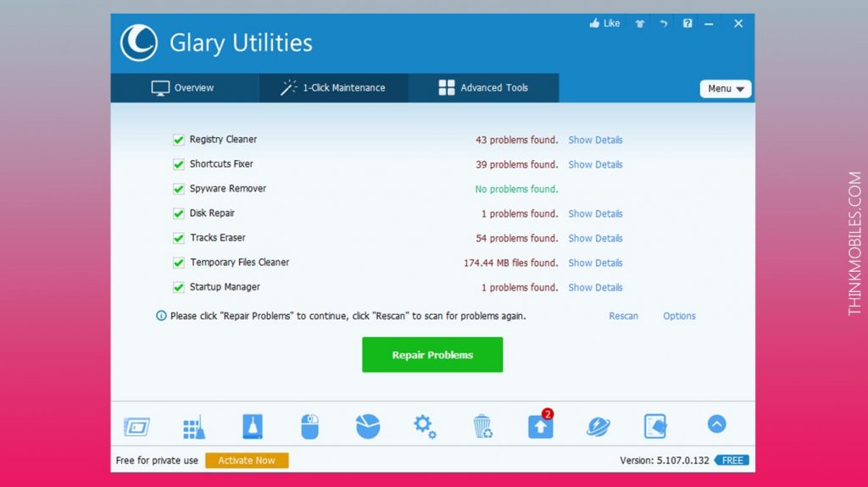Click the "No problems found." text
Screen dimensions: 868x487
coord(516,189)
